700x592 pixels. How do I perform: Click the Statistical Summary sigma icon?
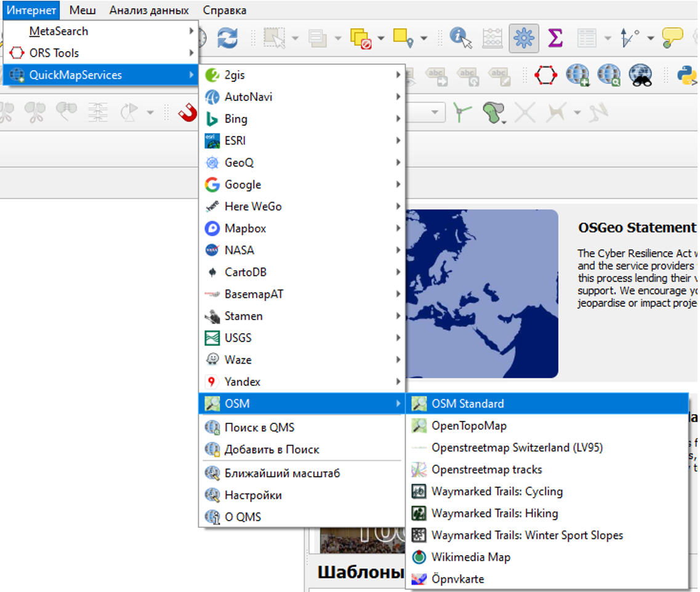click(x=555, y=38)
